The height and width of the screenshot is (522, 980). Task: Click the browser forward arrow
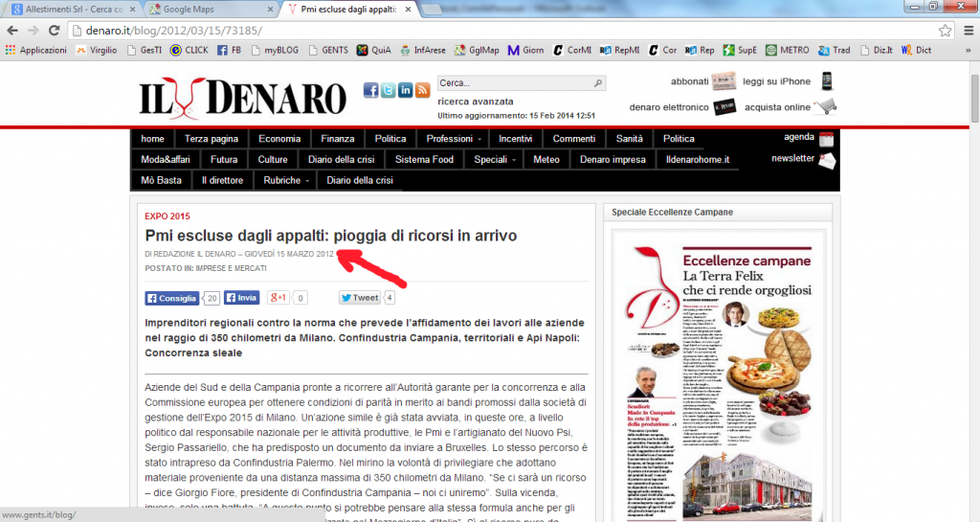33,30
